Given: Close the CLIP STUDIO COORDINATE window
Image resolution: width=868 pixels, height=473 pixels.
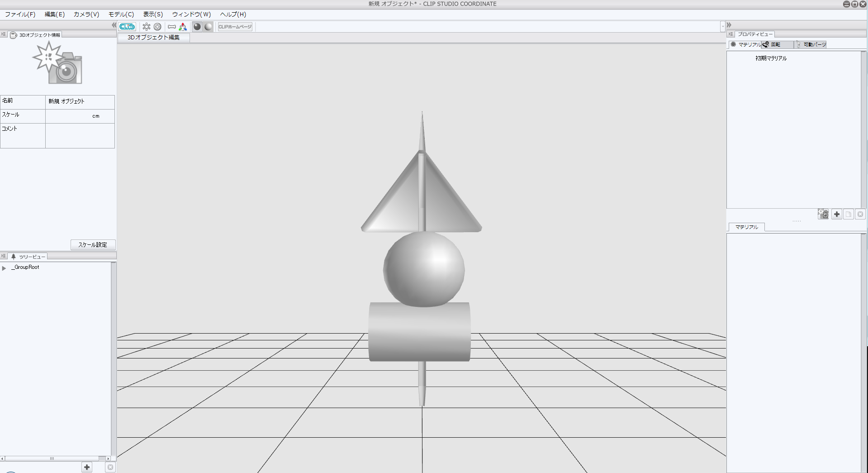Looking at the screenshot, I should tap(863, 4).
